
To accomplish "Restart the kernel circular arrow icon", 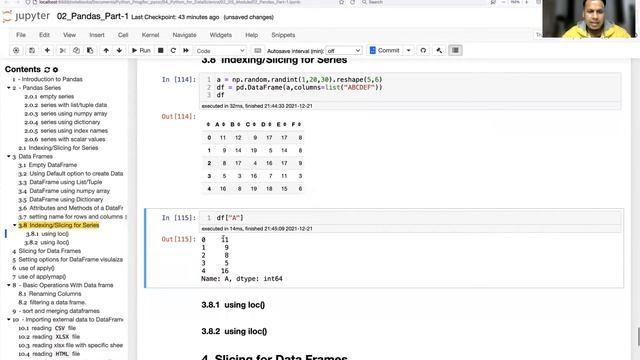I will 173,51.
